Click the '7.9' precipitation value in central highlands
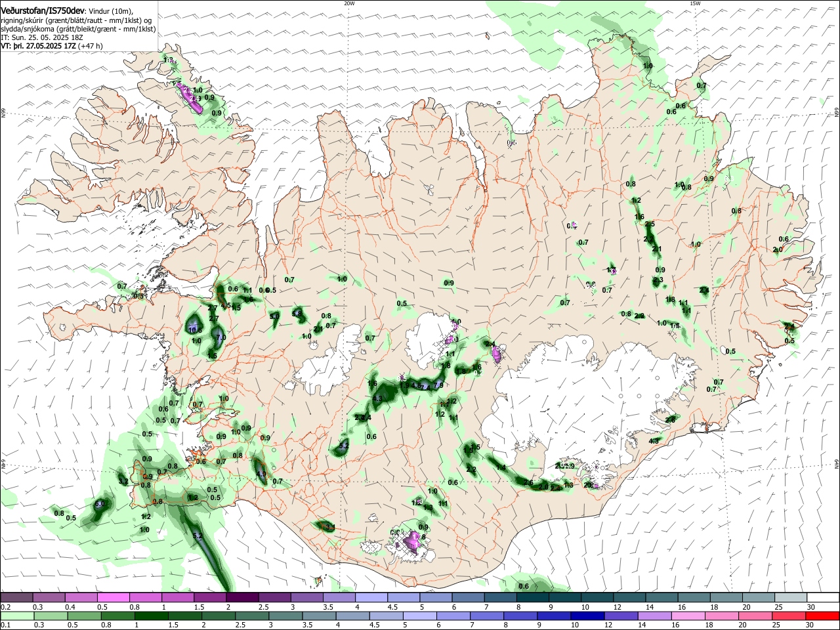This screenshot has height=630, width=840. pyautogui.click(x=438, y=385)
